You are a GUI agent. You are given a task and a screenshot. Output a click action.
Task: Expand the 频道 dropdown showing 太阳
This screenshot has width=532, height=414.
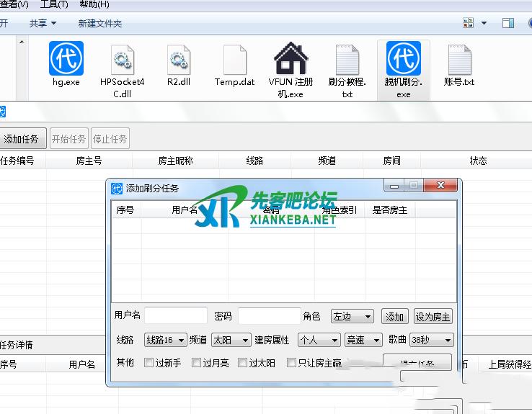[229, 340]
